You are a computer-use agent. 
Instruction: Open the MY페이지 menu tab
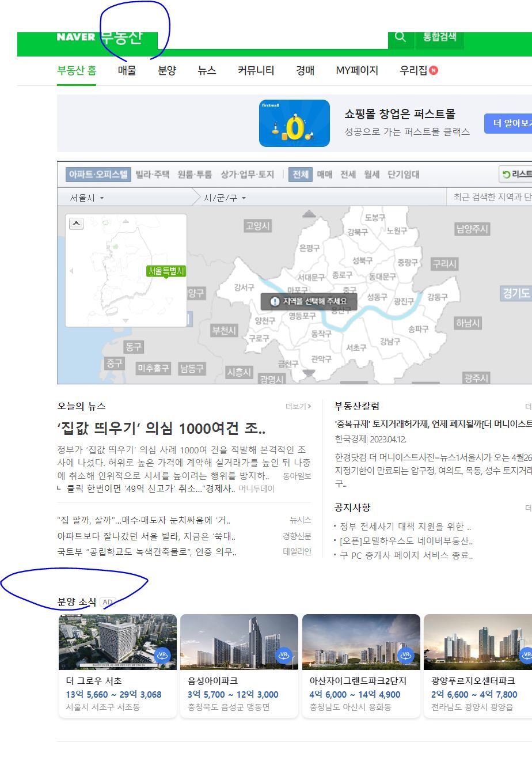[x=357, y=70]
